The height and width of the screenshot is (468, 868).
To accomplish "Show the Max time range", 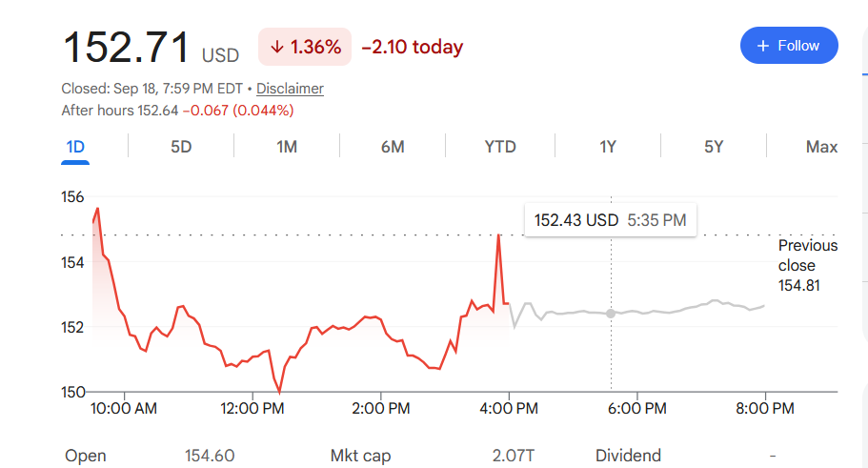I will point(821,147).
